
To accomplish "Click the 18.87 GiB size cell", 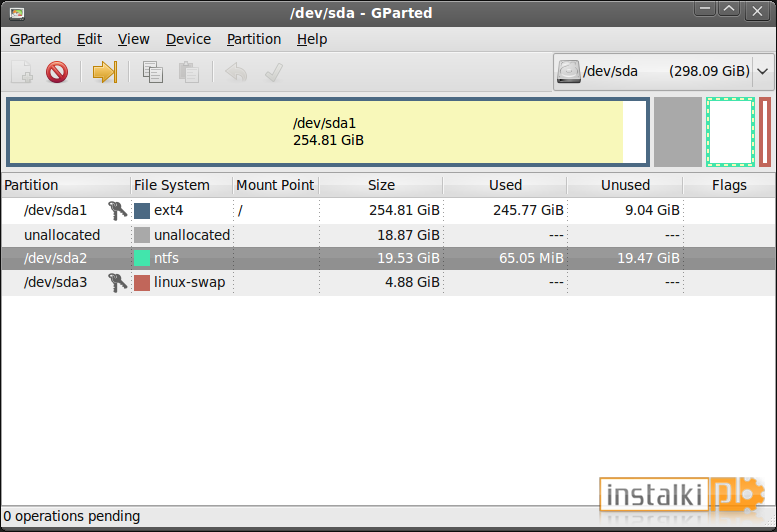I will [408, 235].
